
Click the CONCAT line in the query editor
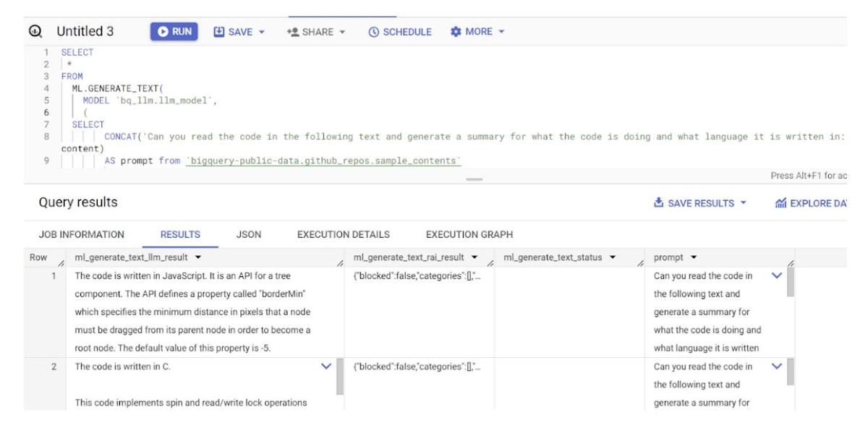tap(475, 137)
